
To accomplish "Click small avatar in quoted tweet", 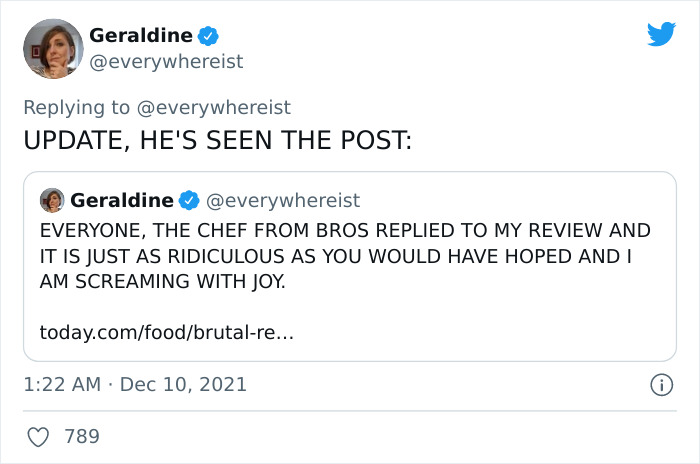I will 51,200.
